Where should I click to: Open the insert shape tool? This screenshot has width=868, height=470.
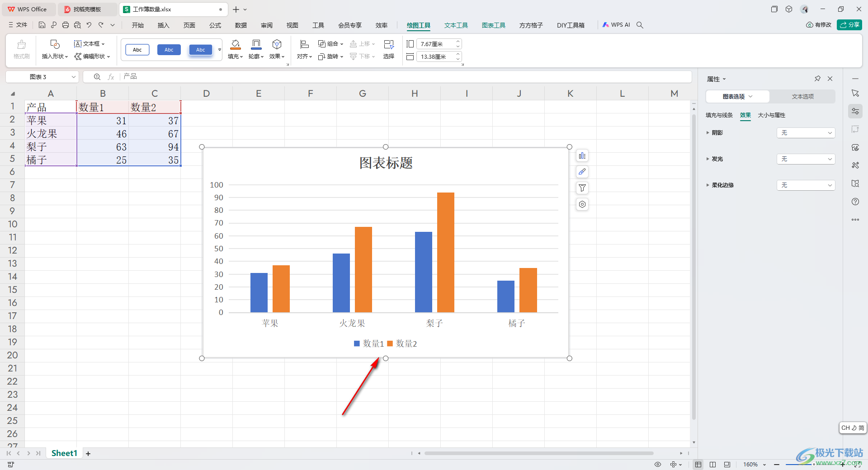point(55,49)
